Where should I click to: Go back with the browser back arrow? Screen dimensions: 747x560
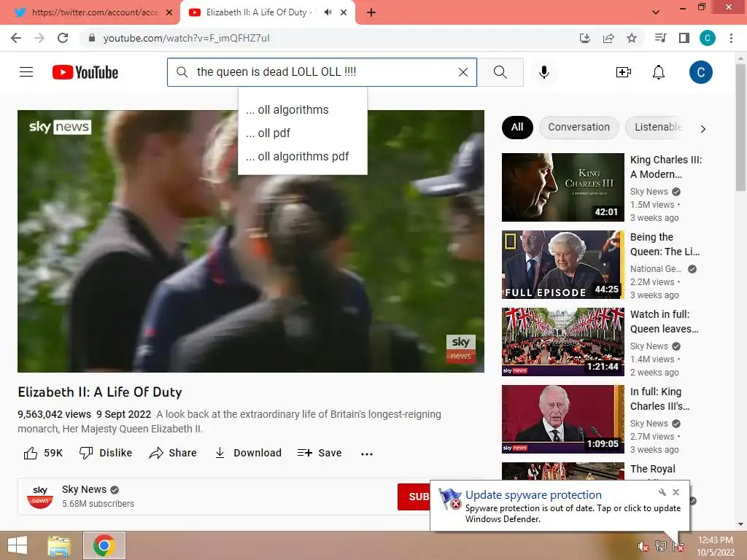coord(16,38)
